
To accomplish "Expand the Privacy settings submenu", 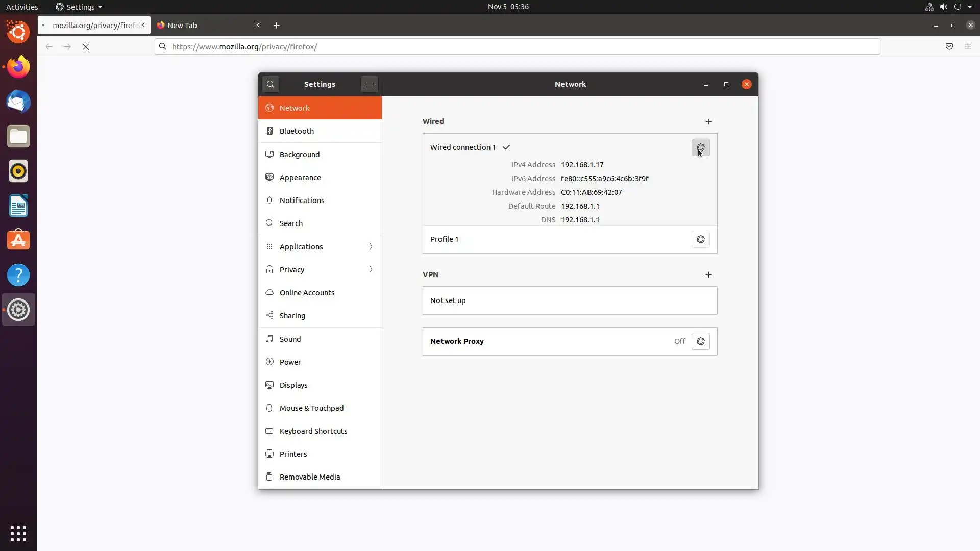I will click(320, 270).
